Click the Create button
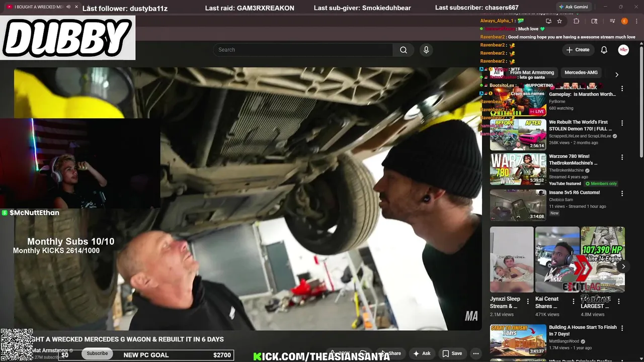644x362 pixels. [x=578, y=50]
